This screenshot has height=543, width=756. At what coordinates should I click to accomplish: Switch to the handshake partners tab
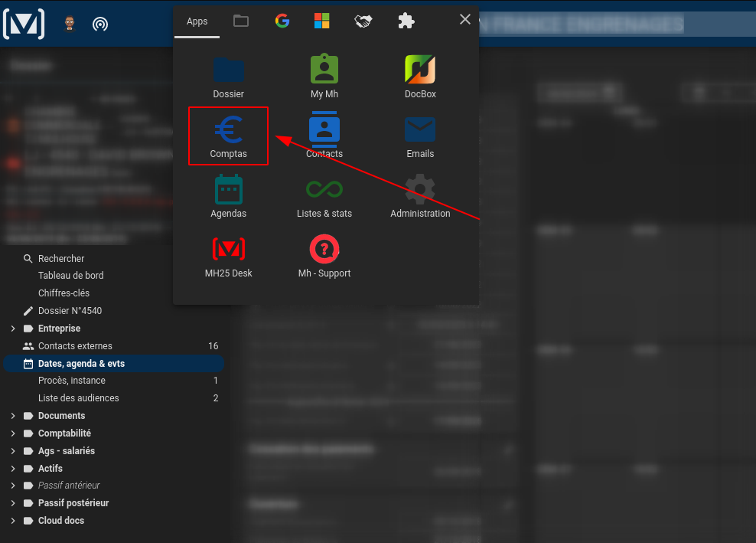pyautogui.click(x=363, y=21)
